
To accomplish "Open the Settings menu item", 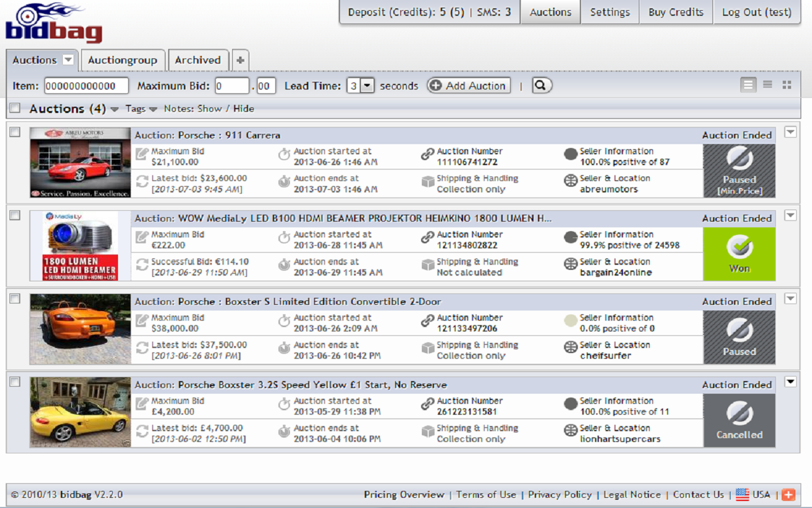I will 610,12.
